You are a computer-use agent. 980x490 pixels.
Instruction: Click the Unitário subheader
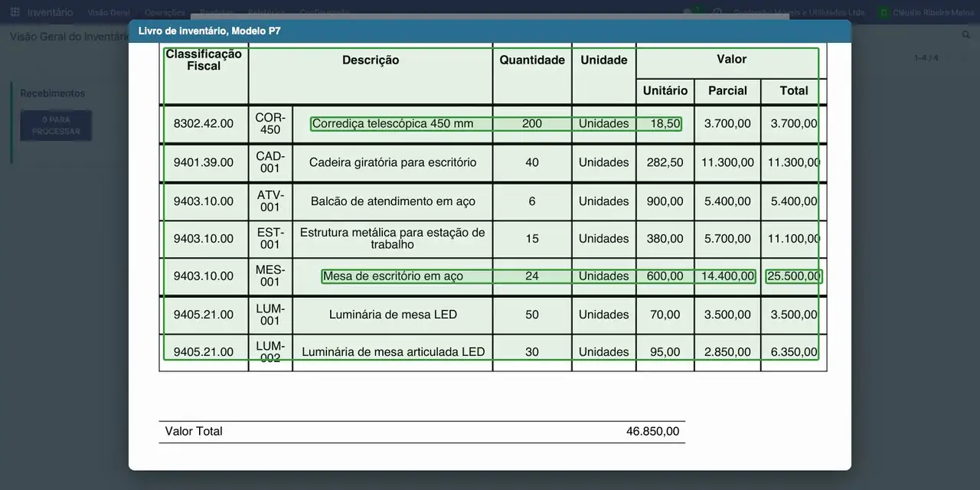[665, 90]
